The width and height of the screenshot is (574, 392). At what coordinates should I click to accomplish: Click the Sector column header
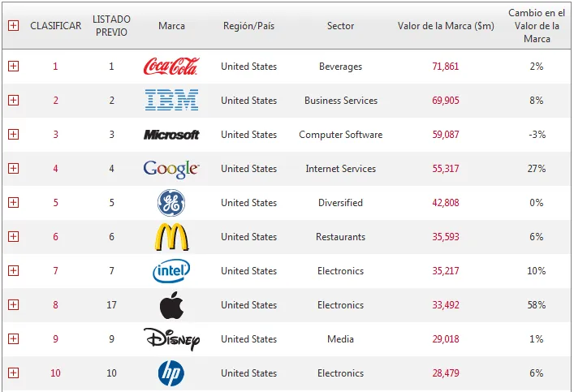[x=340, y=26]
